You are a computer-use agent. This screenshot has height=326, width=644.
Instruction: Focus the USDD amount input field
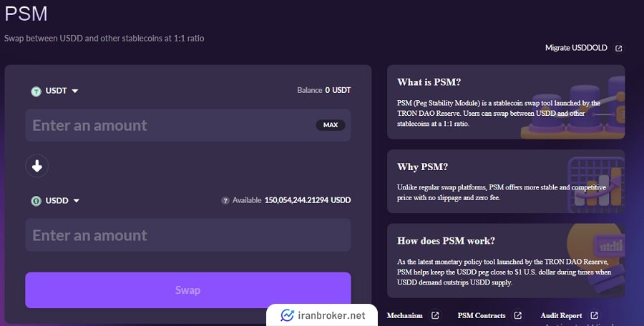(x=187, y=235)
